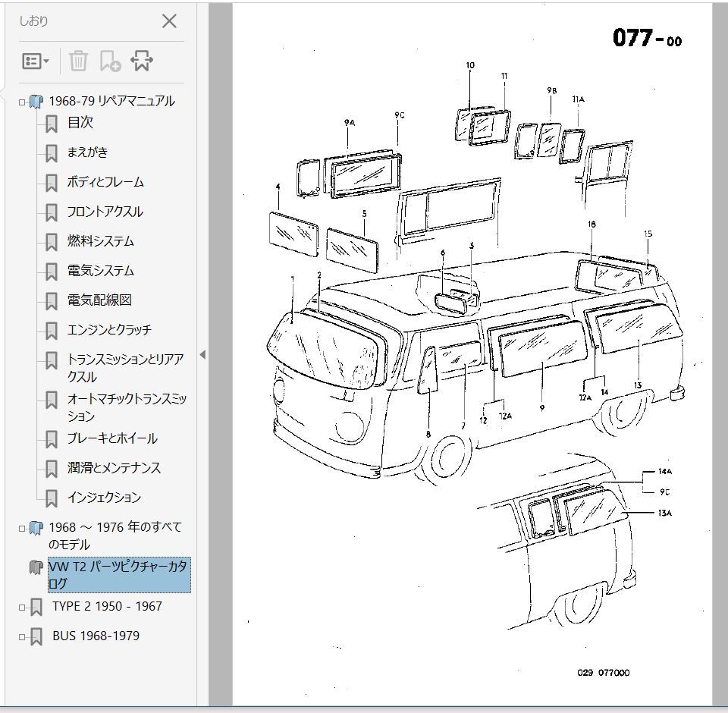The width and height of the screenshot is (728, 713).
Task: Click the bookmark icon beside ボディとフレーム
Action: tap(51, 184)
